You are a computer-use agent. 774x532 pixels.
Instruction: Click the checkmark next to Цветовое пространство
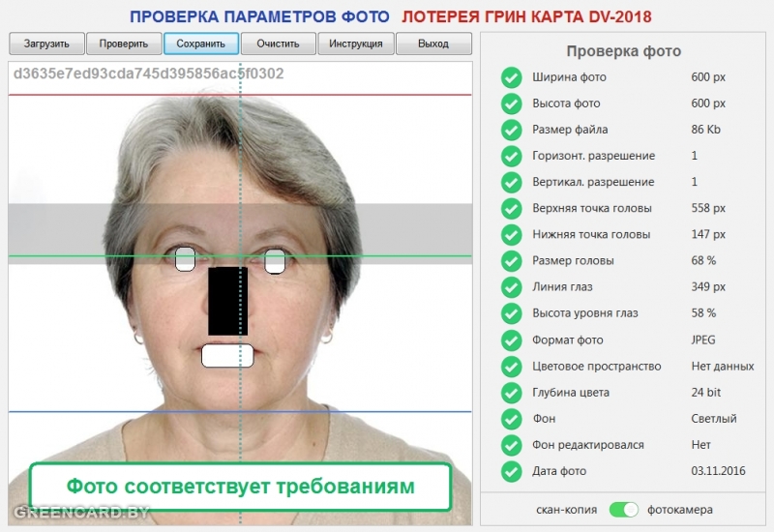click(x=512, y=367)
